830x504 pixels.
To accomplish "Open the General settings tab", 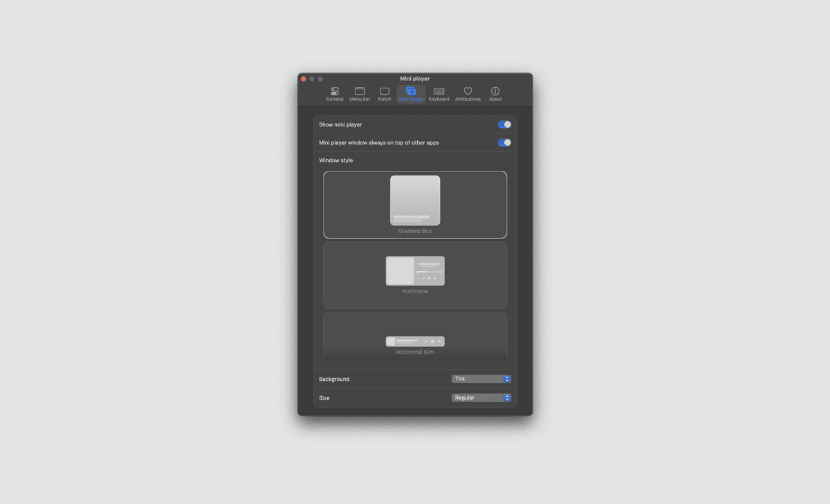I will [x=335, y=95].
